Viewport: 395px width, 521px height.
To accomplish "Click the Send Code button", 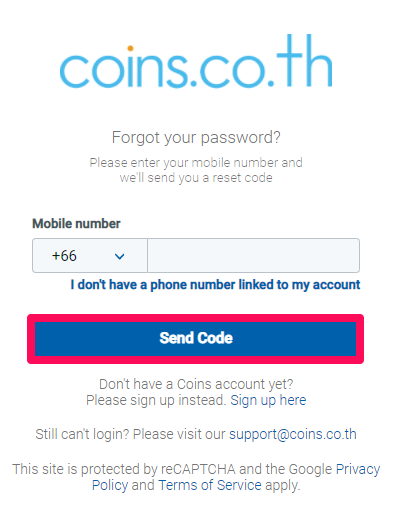I will (x=195, y=338).
